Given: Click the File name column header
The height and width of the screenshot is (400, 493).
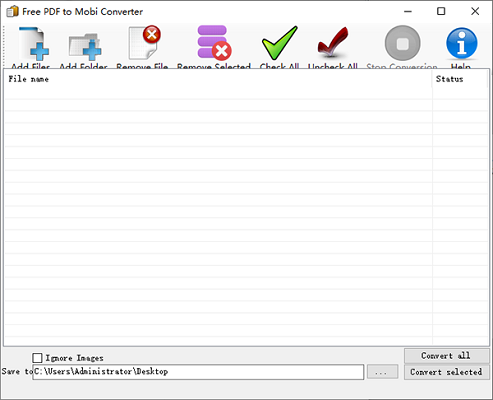Looking at the screenshot, I should [218, 79].
